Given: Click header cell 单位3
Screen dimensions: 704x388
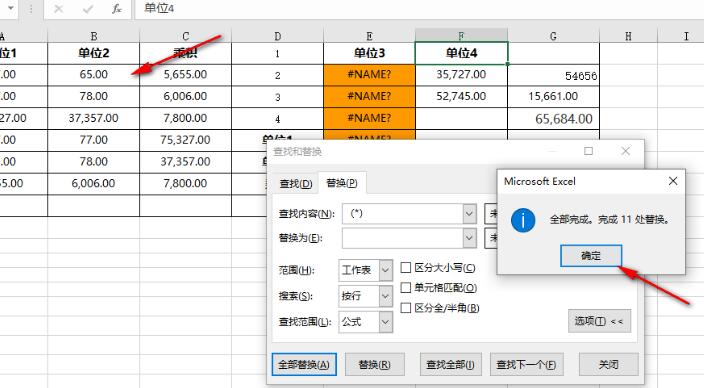Looking at the screenshot, I should [x=369, y=53].
